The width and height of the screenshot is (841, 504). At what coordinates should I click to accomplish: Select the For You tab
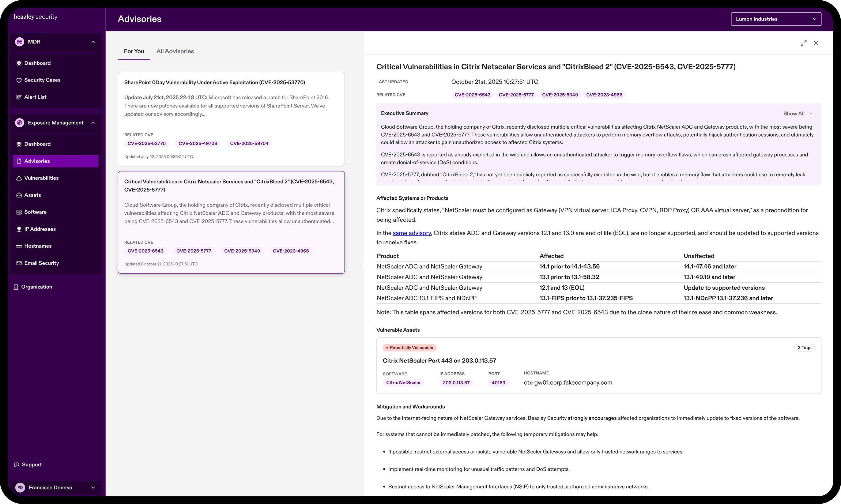(x=134, y=51)
